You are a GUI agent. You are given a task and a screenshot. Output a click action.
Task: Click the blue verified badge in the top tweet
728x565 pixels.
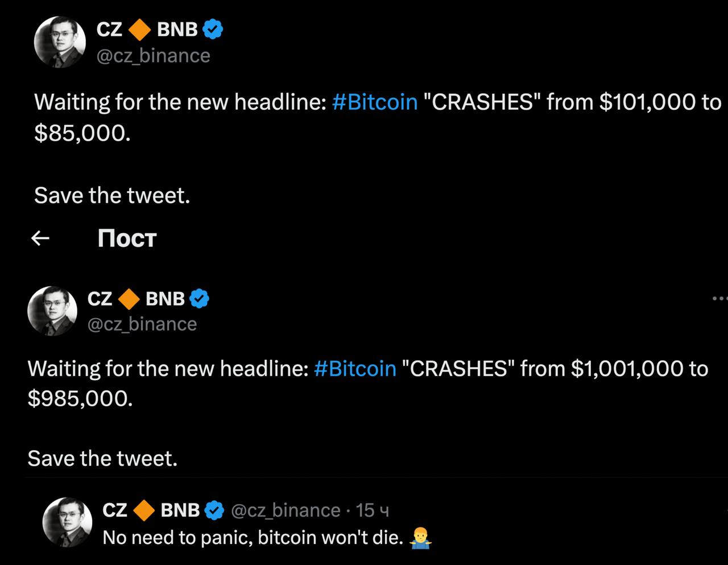[213, 29]
